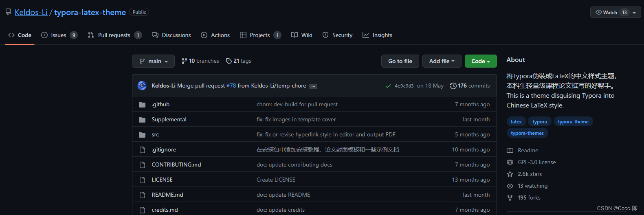The width and height of the screenshot is (644, 215).
Task: Open pull request #78 link
Action: tap(231, 86)
